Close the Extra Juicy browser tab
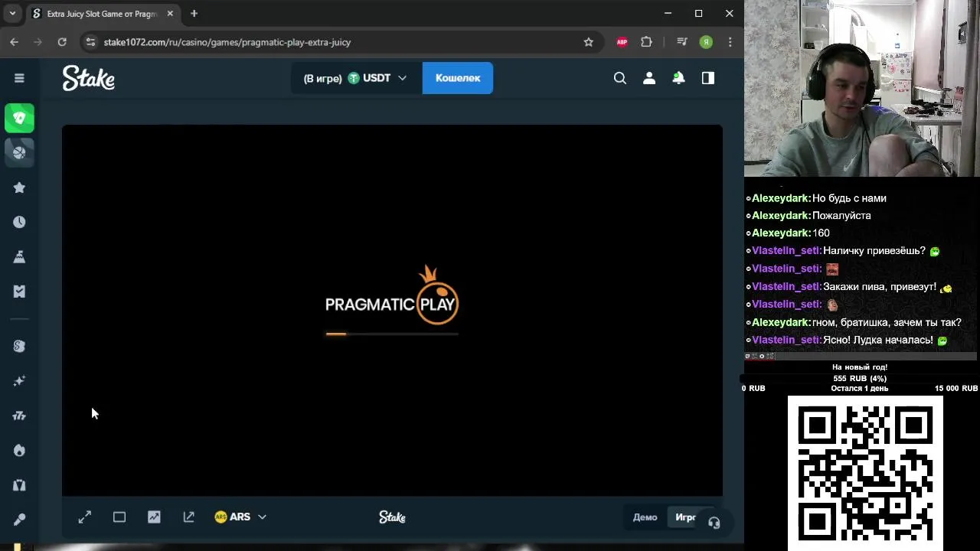This screenshot has height=551, width=980. pyautogui.click(x=170, y=14)
